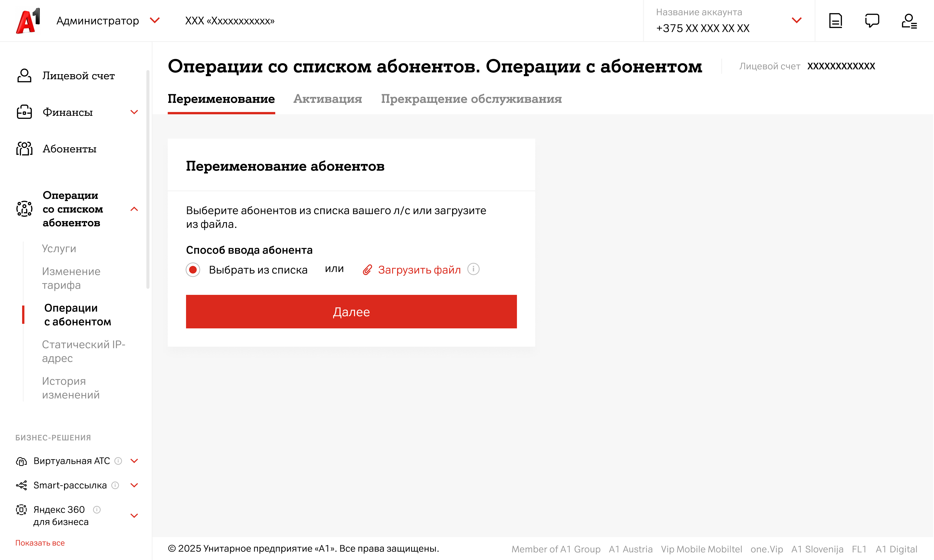Open the documents icon in header
934x560 pixels.
(836, 21)
